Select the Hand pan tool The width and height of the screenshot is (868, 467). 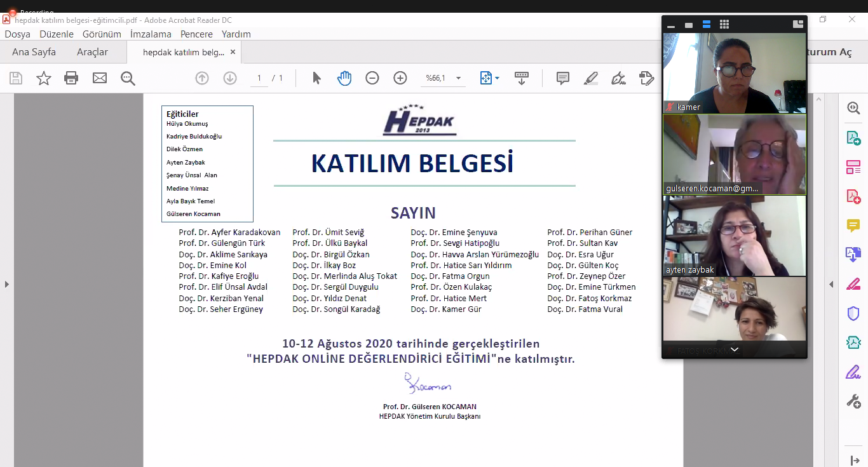pyautogui.click(x=344, y=78)
